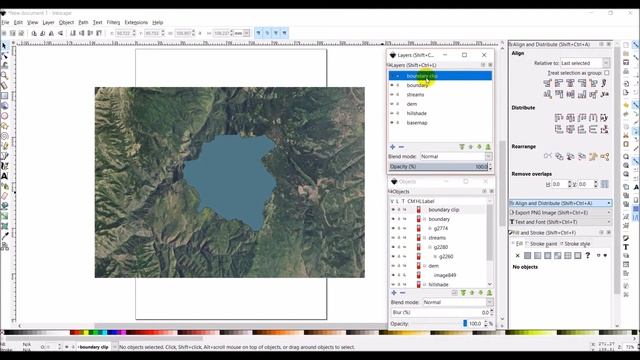Open Relative to Last selected dropdown
640x360 pixels.
pyautogui.click(x=585, y=63)
